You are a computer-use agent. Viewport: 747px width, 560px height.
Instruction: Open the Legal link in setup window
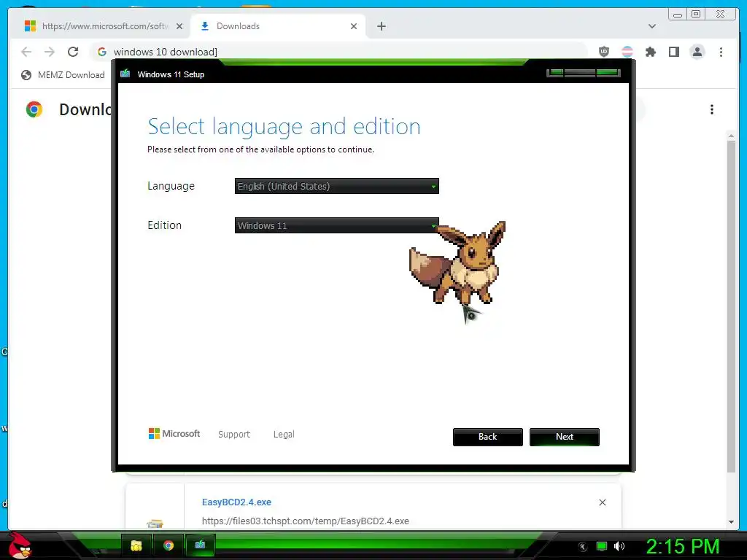tap(284, 435)
